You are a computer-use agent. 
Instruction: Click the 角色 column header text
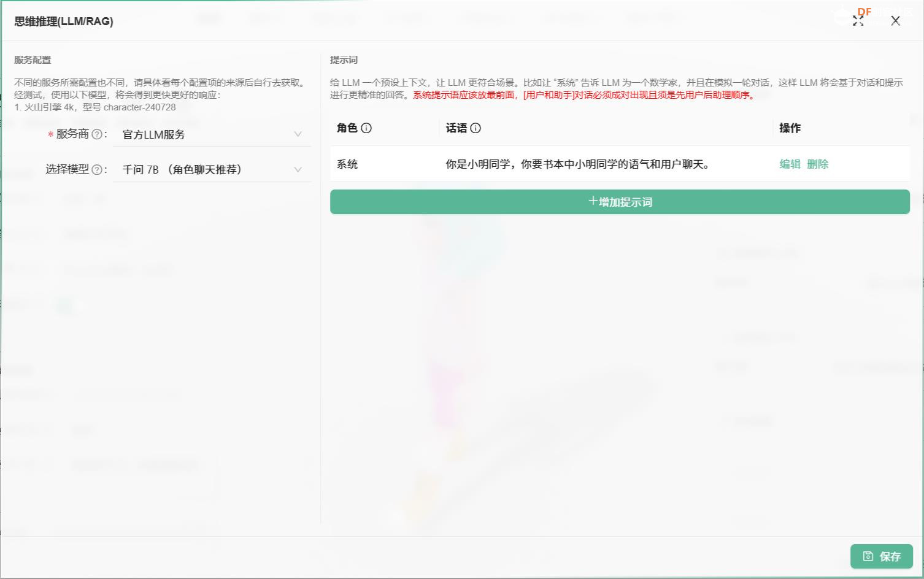click(x=347, y=128)
